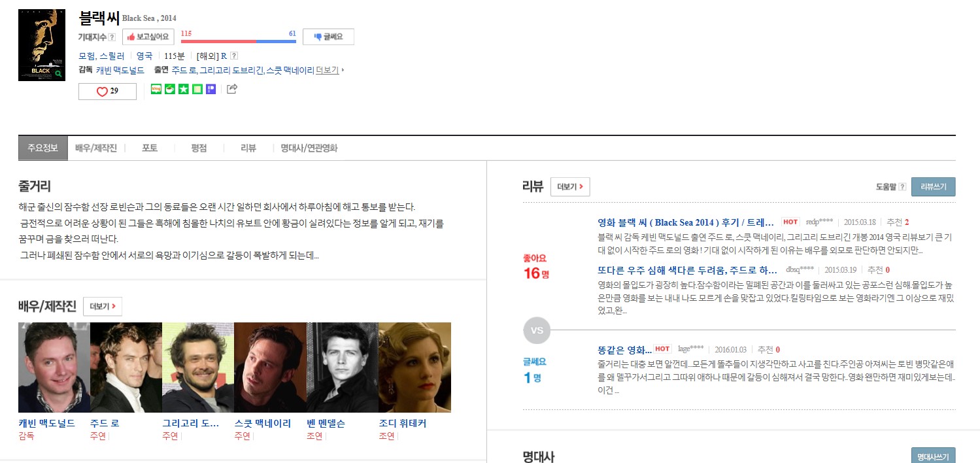Viewport: 980px width, 463px height.
Task: Open the 모험 genre link
Action: pos(86,56)
